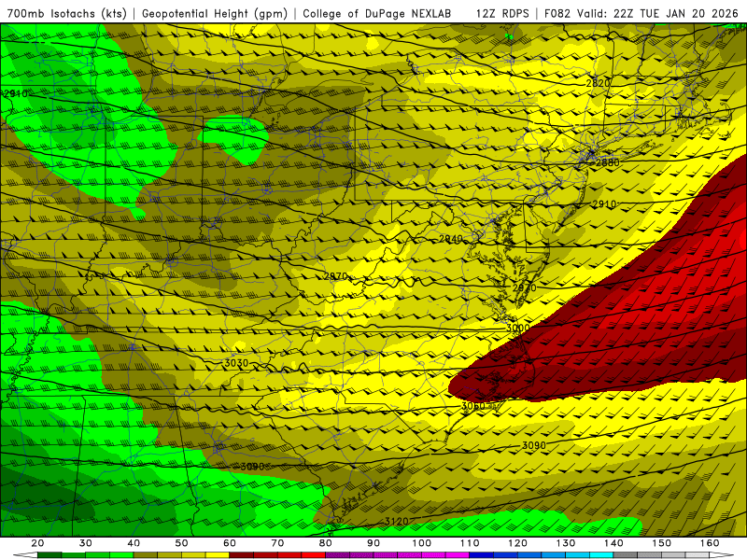
Task: Click the 20 value on the color scale
Action: pos(37,543)
